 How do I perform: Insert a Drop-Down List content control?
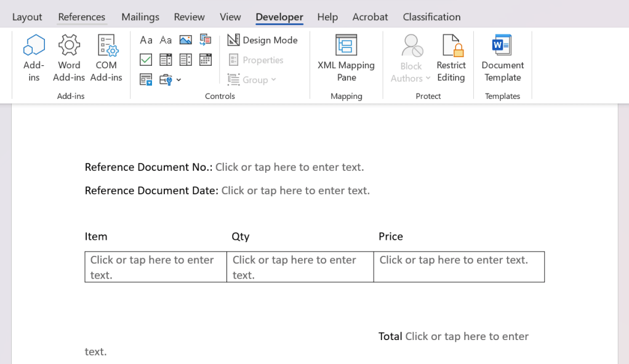pyautogui.click(x=185, y=60)
